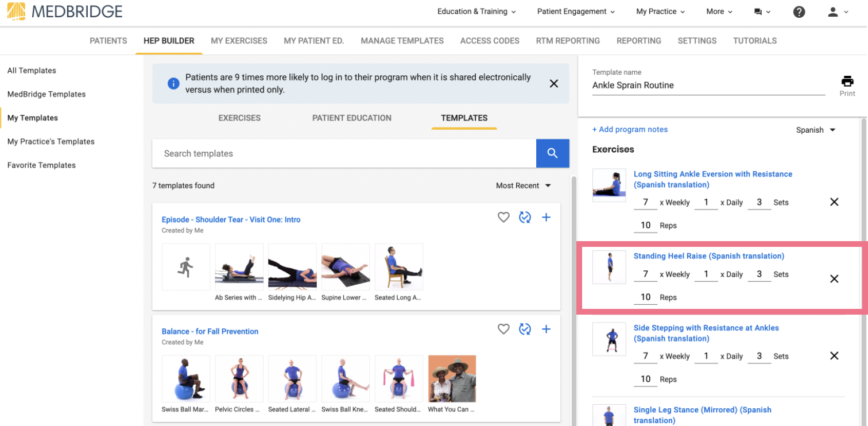Open the user account icon
This screenshot has width=868, height=426.
pyautogui.click(x=834, y=11)
